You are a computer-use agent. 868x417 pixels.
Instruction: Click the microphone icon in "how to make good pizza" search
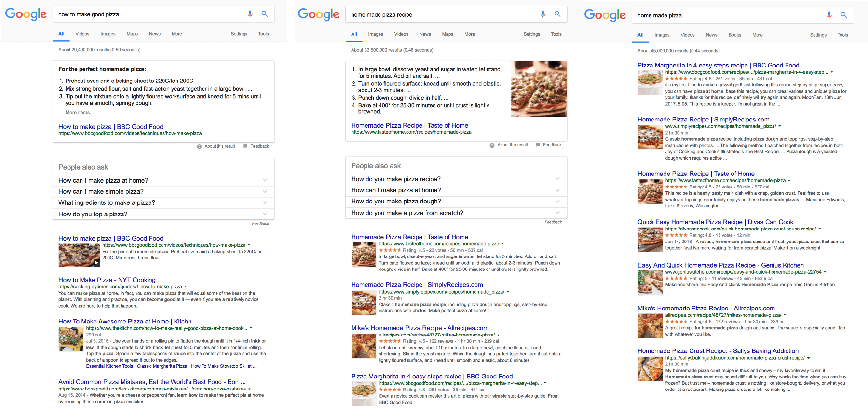(250, 14)
